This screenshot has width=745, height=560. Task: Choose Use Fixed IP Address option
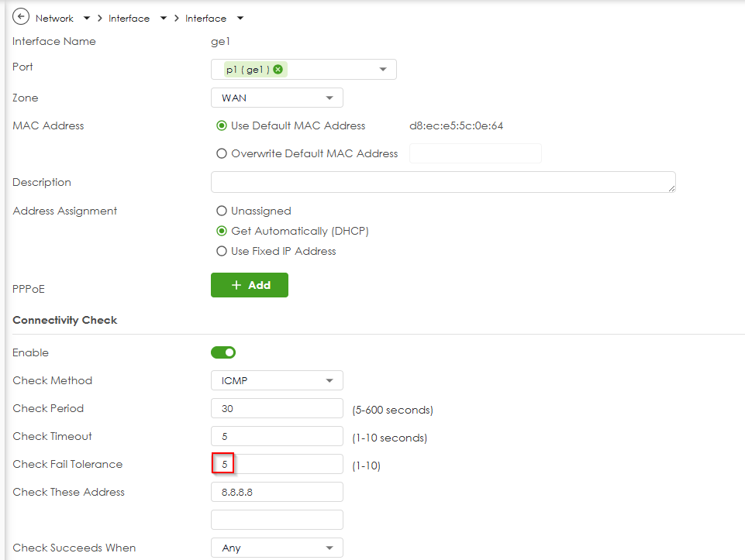click(x=222, y=251)
